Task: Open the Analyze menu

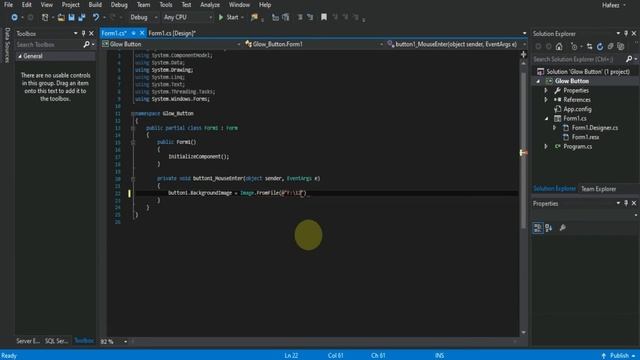Action: coord(210,5)
